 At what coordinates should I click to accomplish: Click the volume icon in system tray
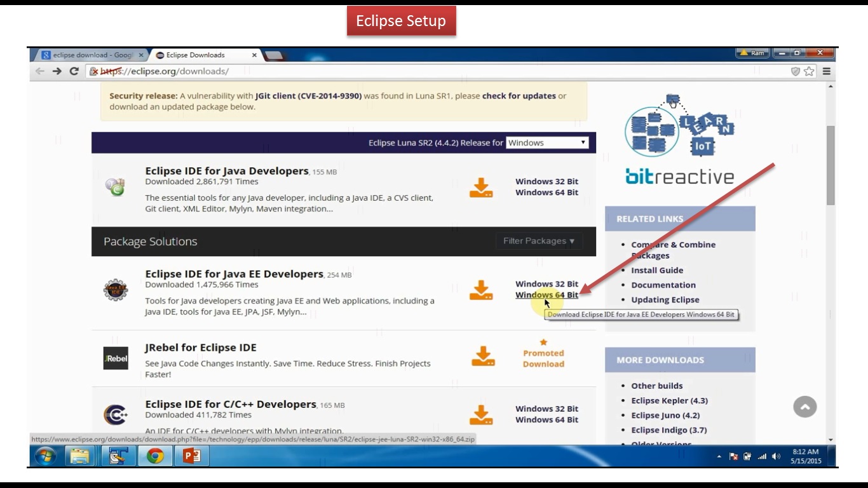776,456
